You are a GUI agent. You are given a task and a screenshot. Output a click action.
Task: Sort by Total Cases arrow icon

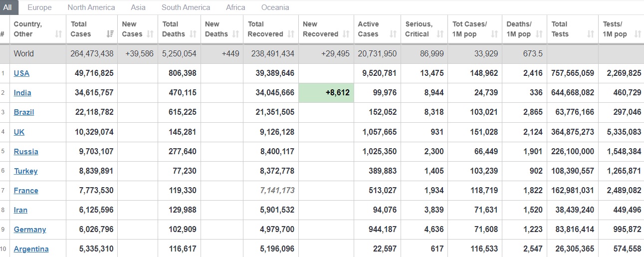tap(110, 34)
